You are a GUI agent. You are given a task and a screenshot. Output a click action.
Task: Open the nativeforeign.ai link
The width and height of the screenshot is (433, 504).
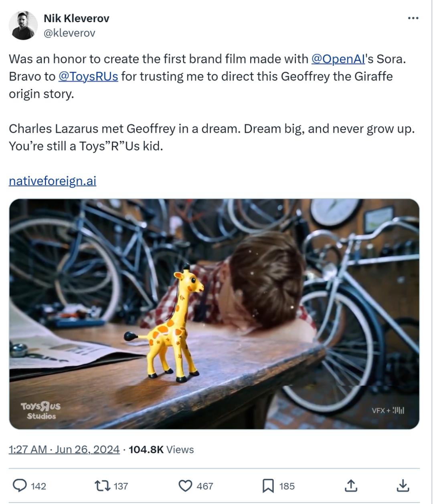[x=53, y=181]
